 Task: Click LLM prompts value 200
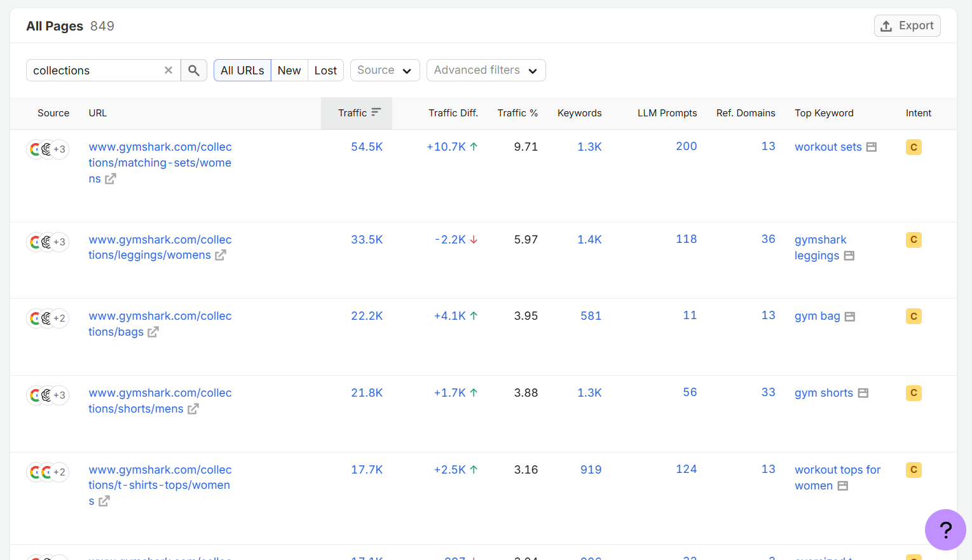pyautogui.click(x=687, y=146)
